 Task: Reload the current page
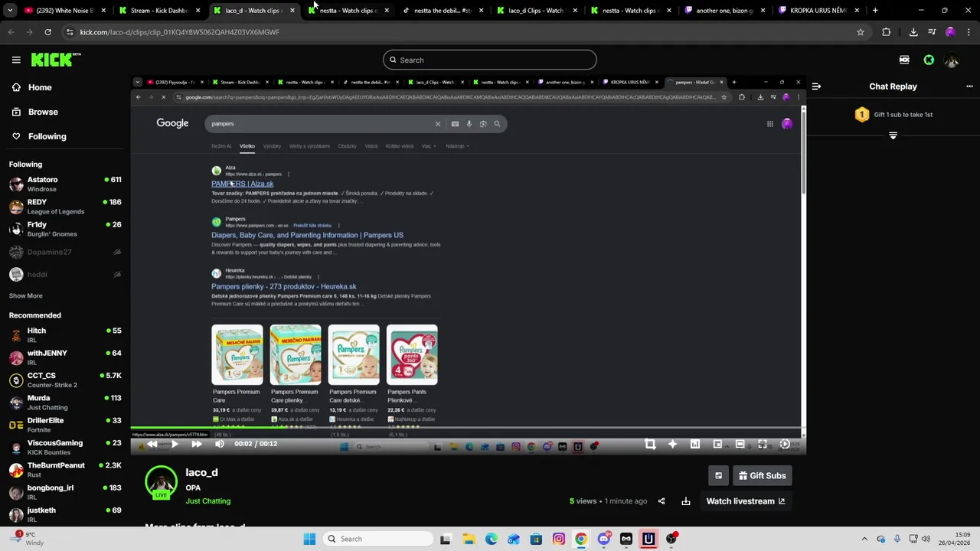tap(47, 32)
